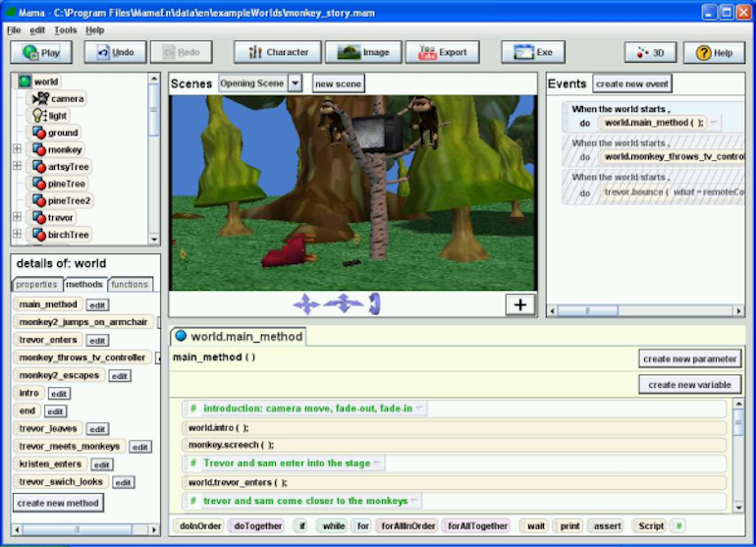The width and height of the screenshot is (756, 547).
Task: Click the forAllTogether statement tile
Action: [477, 525]
